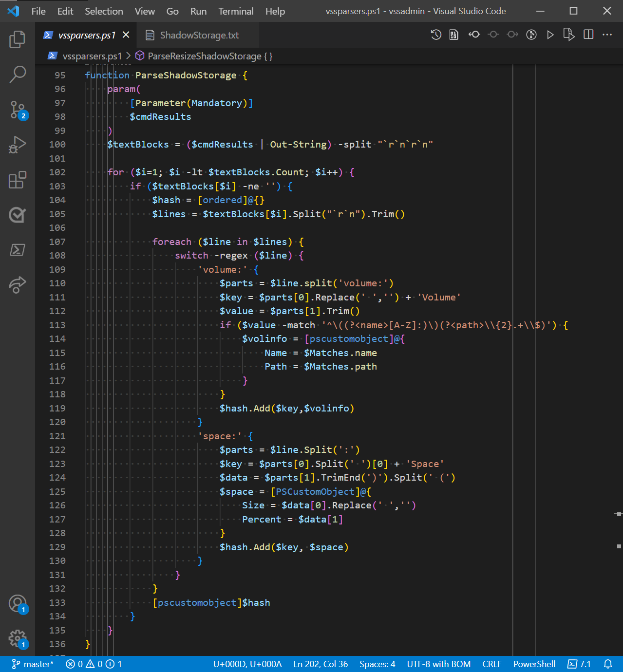Open the Search view in the activity bar
Screen dimensions: 623x672
click(x=18, y=74)
